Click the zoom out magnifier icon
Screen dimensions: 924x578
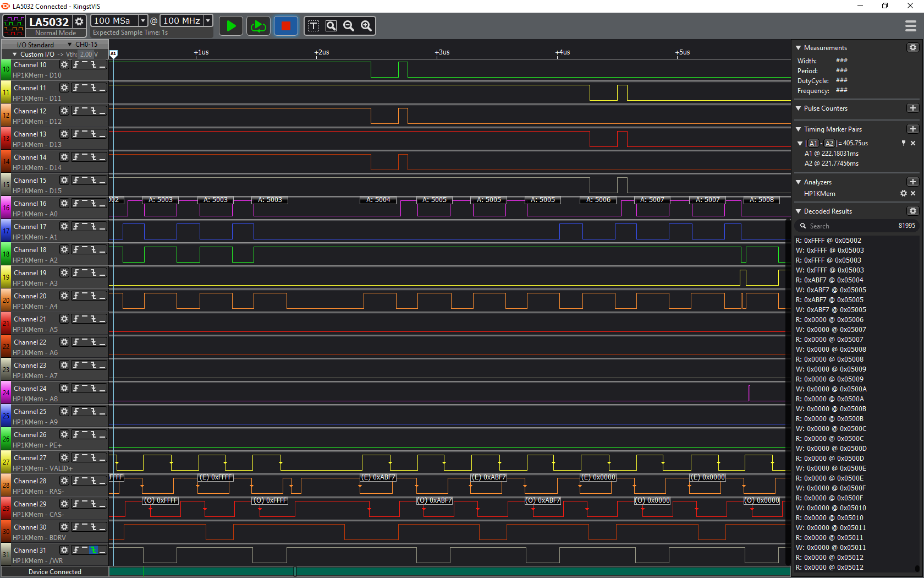(349, 26)
